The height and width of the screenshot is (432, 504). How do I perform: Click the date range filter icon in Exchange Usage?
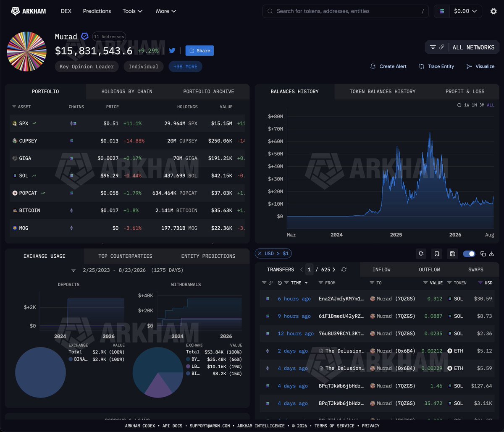click(x=73, y=270)
